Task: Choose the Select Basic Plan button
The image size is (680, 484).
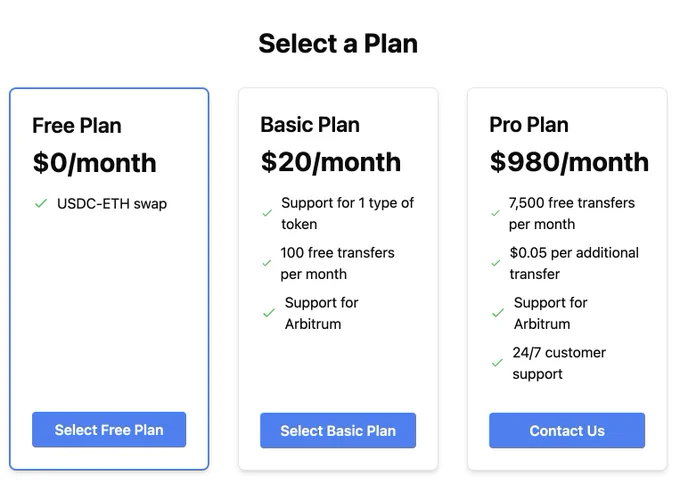Action: pos(338,430)
